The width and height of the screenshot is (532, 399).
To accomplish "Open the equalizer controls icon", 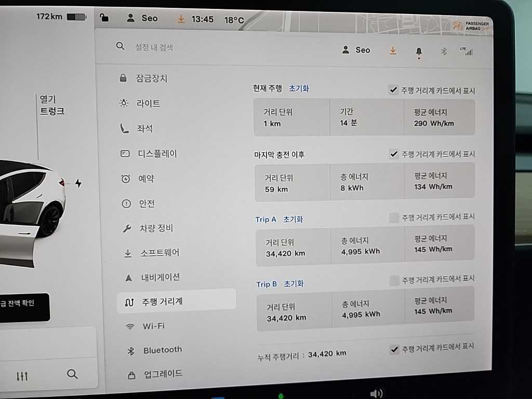I will [22, 376].
